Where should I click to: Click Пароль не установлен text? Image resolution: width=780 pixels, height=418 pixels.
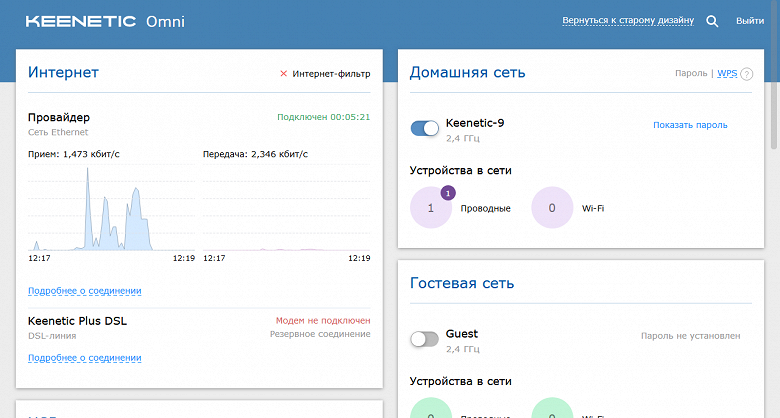click(x=690, y=336)
